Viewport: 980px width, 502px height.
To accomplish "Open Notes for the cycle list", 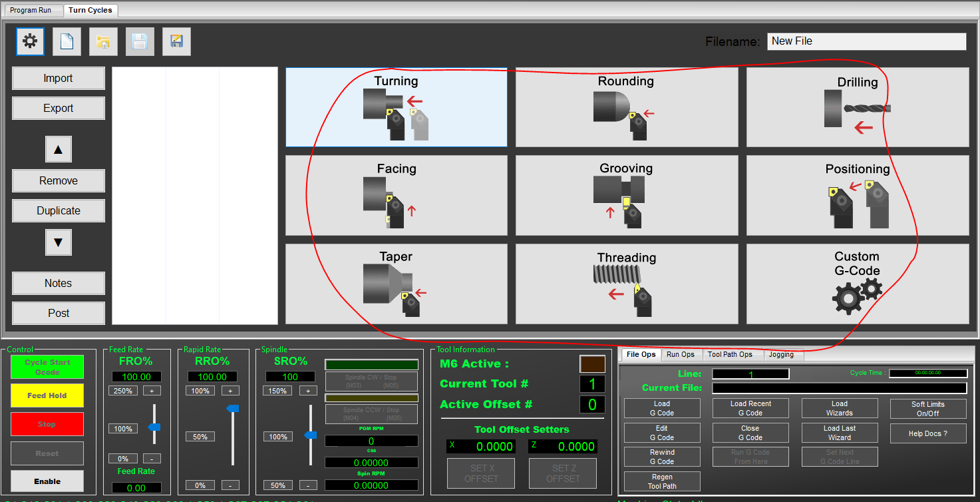I will coord(59,284).
